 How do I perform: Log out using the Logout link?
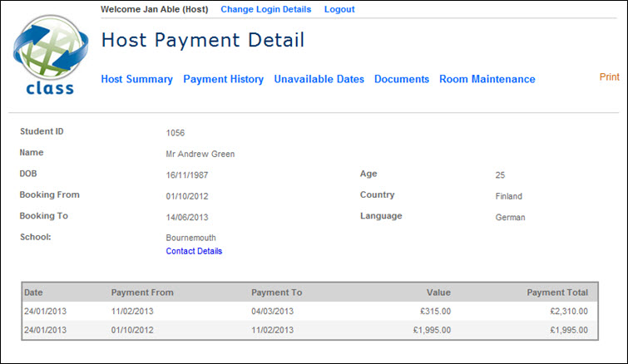[x=339, y=9]
